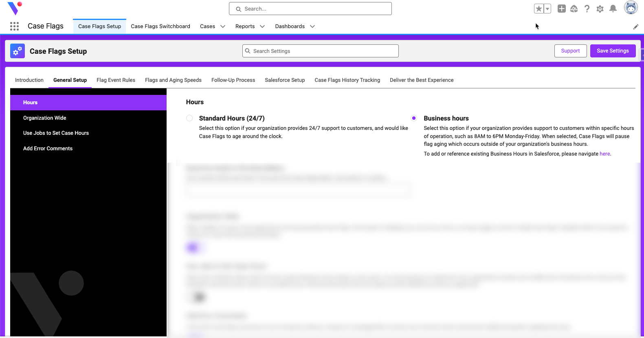
Task: Open the Case Flags Switchboard tab
Action: pos(160,26)
